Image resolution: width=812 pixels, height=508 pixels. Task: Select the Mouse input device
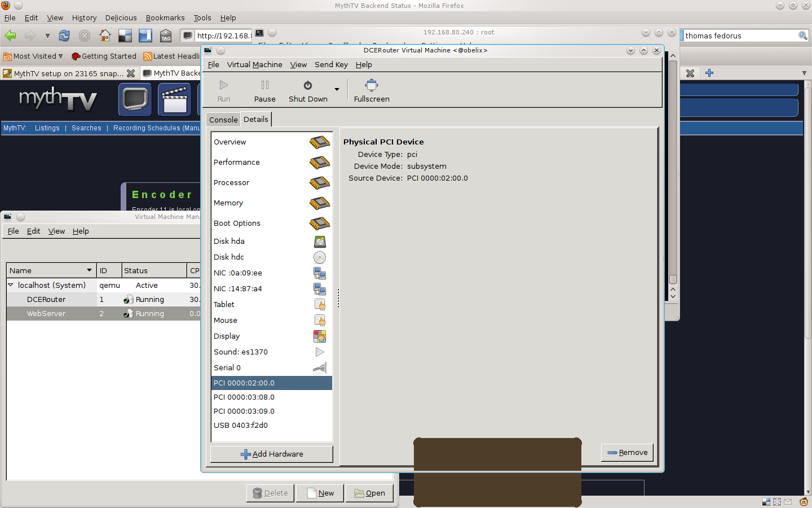tap(271, 321)
